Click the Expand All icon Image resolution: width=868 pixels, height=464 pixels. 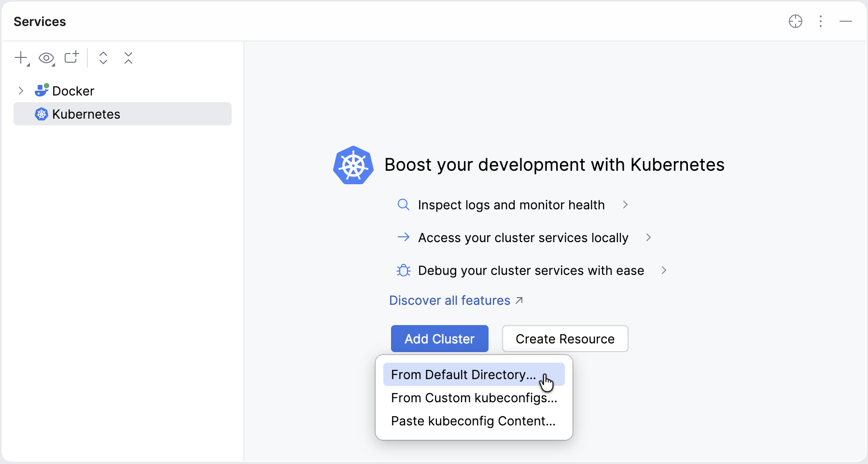103,58
